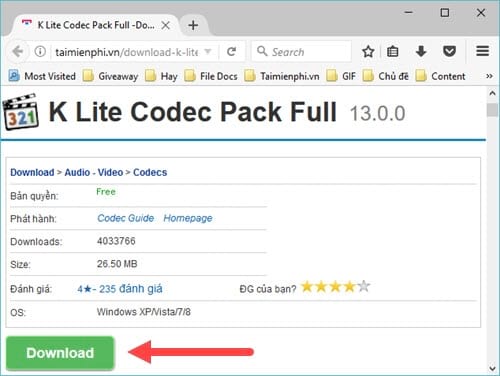Follow the Homepage link
This screenshot has height=376, width=500.
(x=188, y=218)
